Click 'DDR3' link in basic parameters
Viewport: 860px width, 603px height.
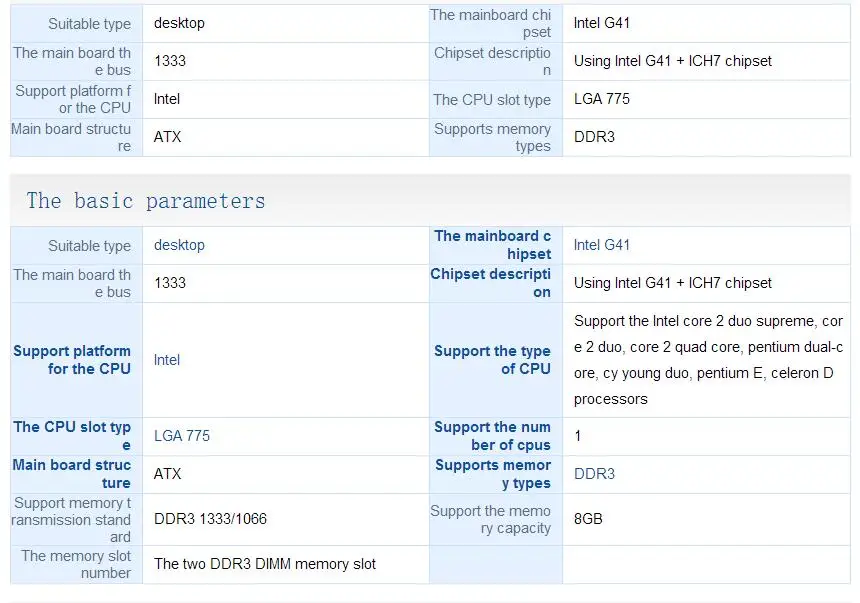(595, 474)
